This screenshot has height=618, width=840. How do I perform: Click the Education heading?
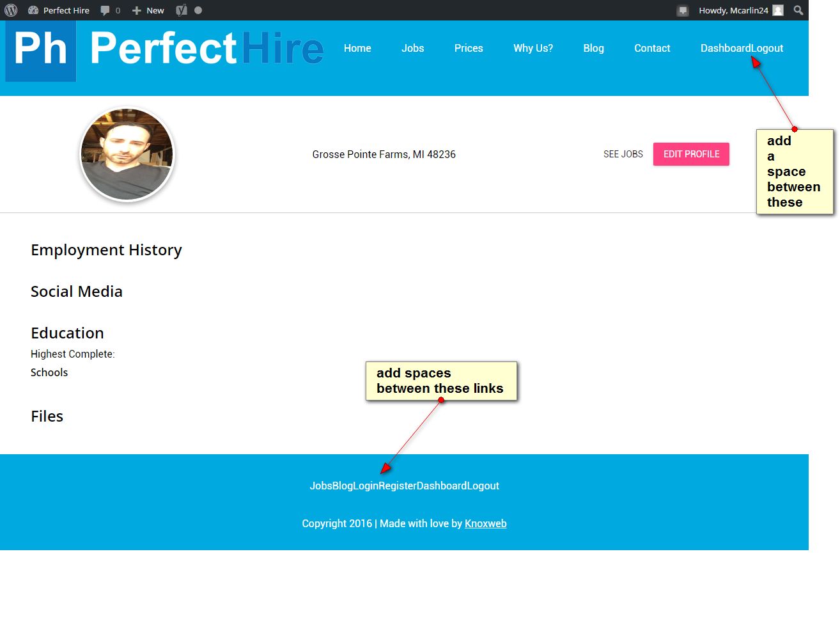(67, 333)
